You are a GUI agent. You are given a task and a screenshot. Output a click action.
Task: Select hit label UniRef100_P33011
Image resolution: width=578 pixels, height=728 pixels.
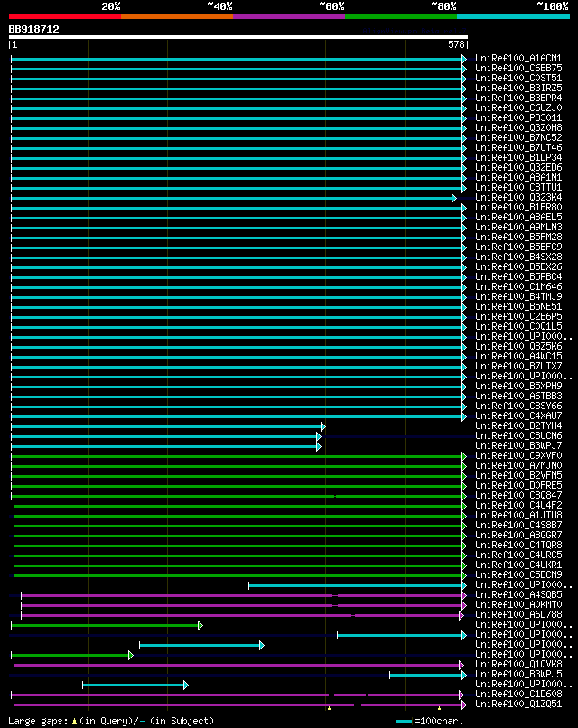pos(518,118)
